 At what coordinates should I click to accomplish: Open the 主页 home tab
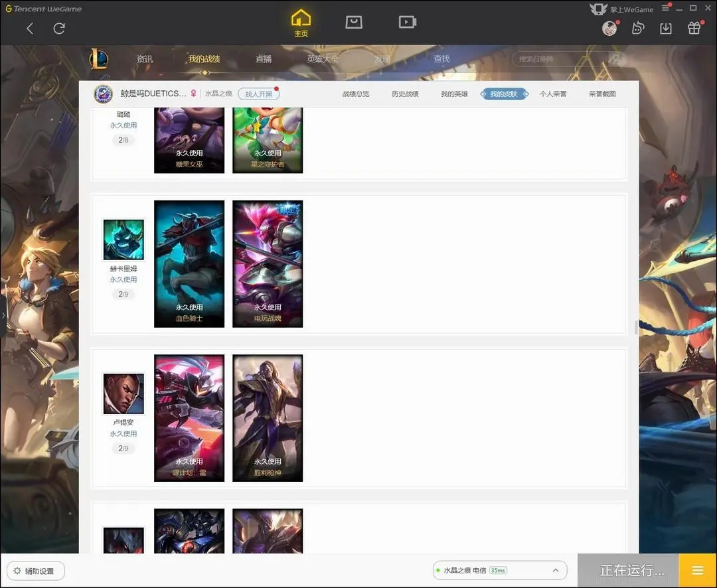click(301, 23)
